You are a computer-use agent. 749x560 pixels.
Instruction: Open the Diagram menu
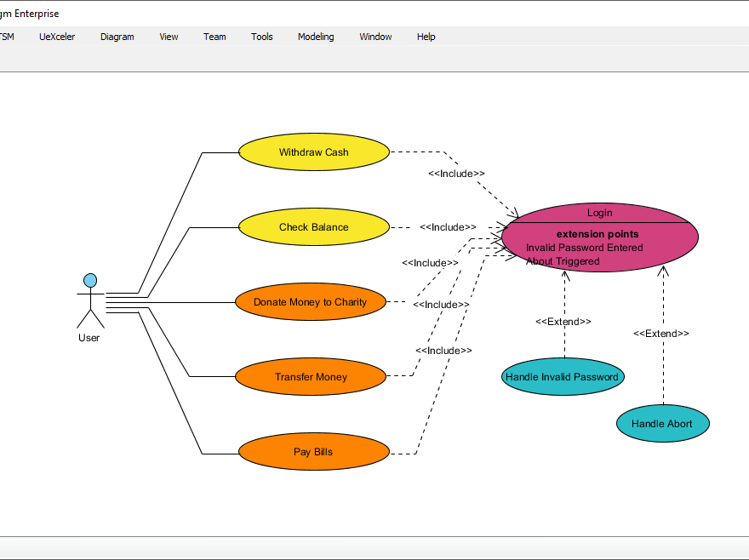pyautogui.click(x=117, y=37)
